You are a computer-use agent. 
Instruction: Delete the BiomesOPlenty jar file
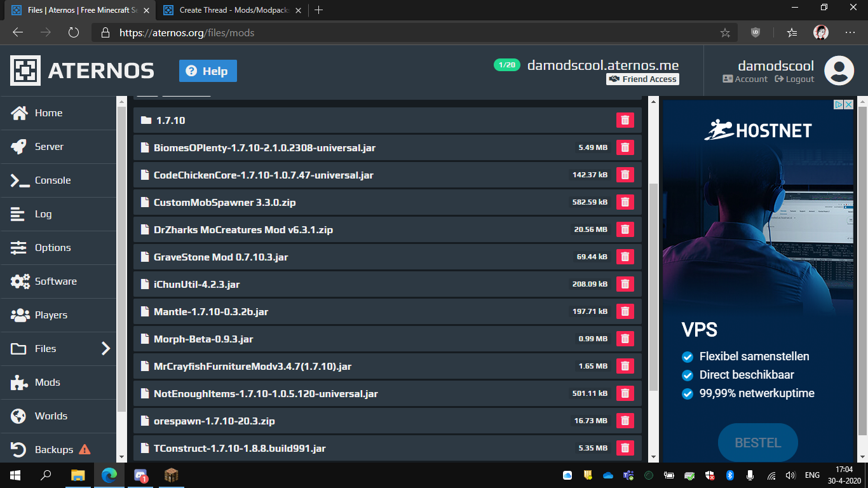coord(625,147)
